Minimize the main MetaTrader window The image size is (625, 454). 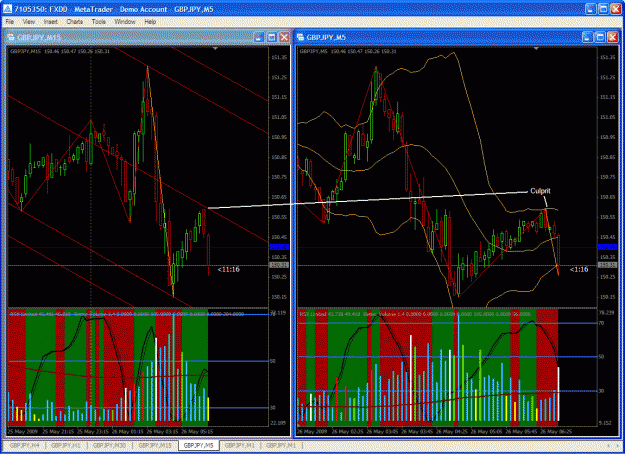[591, 9]
